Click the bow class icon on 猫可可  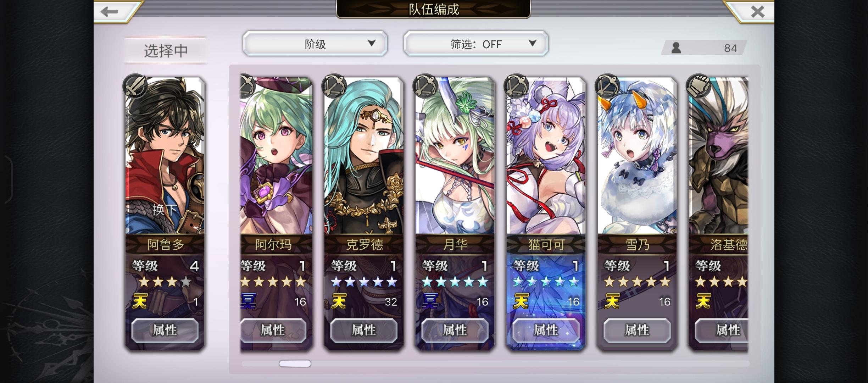pyautogui.click(x=516, y=86)
